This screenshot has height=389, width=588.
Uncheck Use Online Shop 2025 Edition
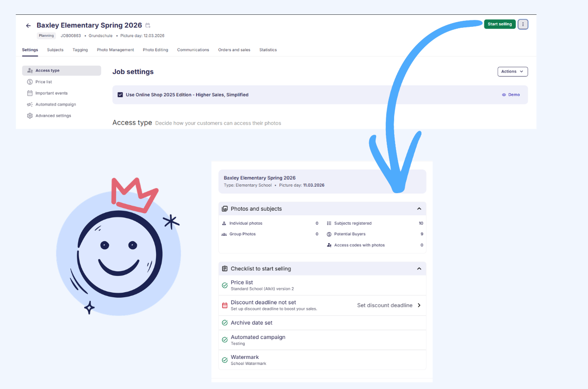click(120, 94)
